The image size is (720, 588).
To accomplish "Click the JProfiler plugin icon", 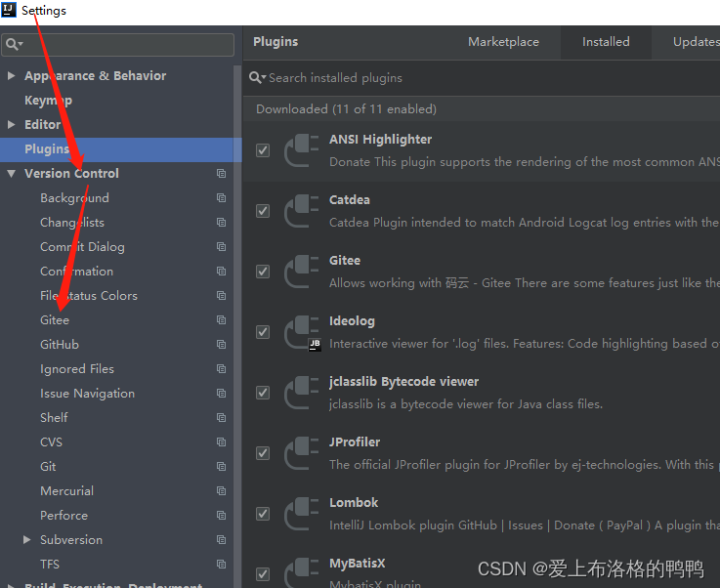I will click(301, 453).
